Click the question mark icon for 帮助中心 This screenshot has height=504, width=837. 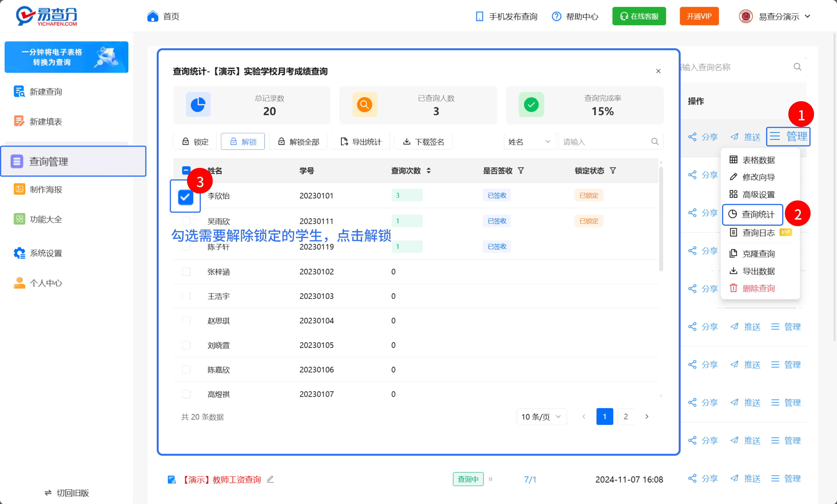[x=556, y=16]
